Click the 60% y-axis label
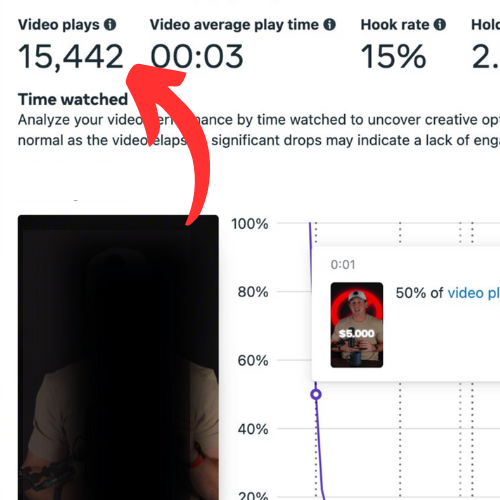Viewport: 500px width, 500px height. [253, 360]
